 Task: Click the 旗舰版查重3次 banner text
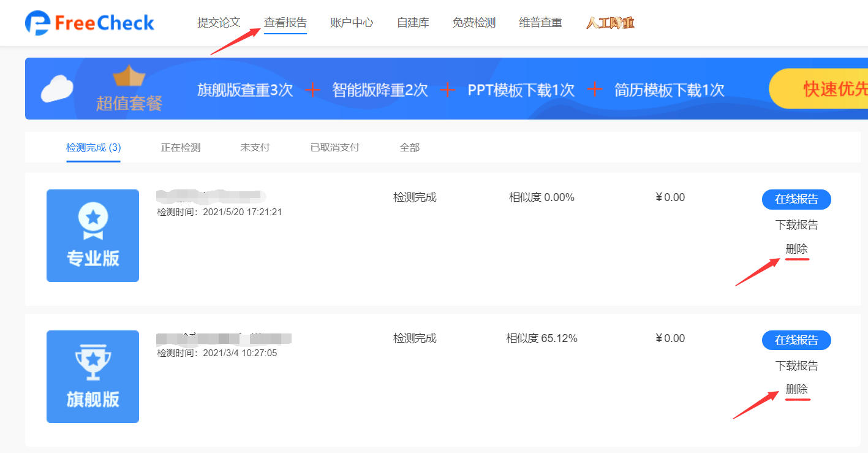coord(245,90)
